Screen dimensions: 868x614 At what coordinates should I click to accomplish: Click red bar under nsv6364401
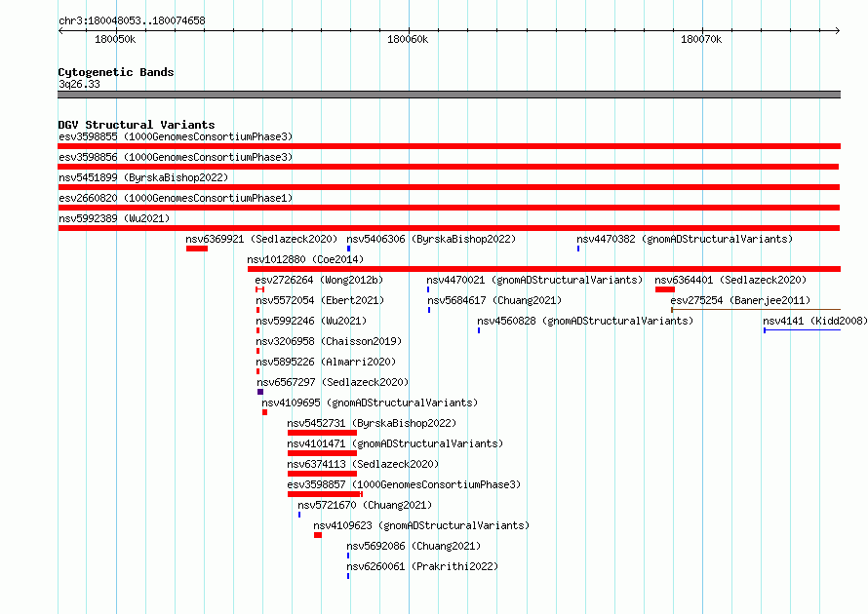pos(665,289)
